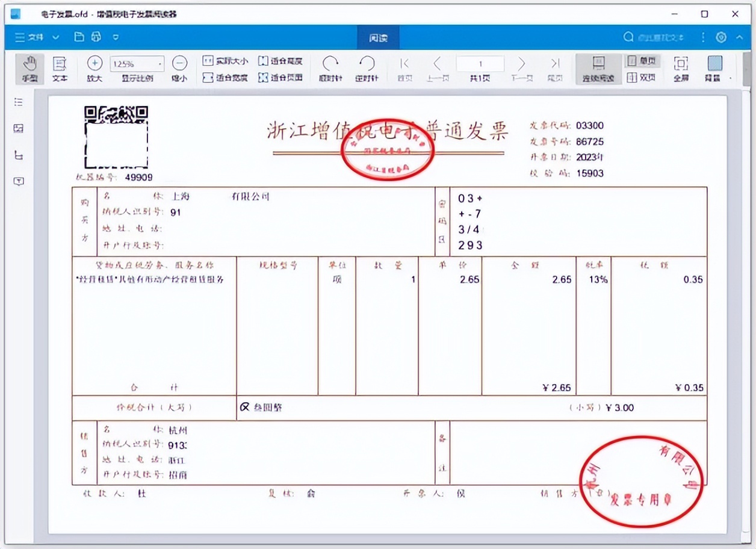The image size is (756, 549).
Task: Select the text tool (文本)
Action: 59,68
